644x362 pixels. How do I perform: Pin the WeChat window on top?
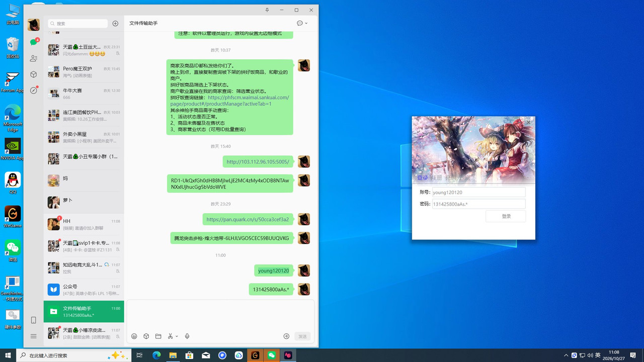pyautogui.click(x=267, y=10)
